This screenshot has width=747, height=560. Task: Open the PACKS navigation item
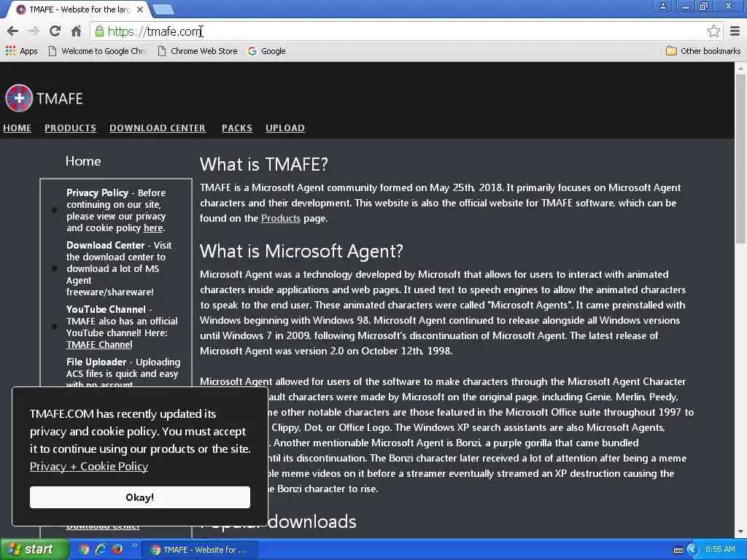pyautogui.click(x=237, y=128)
